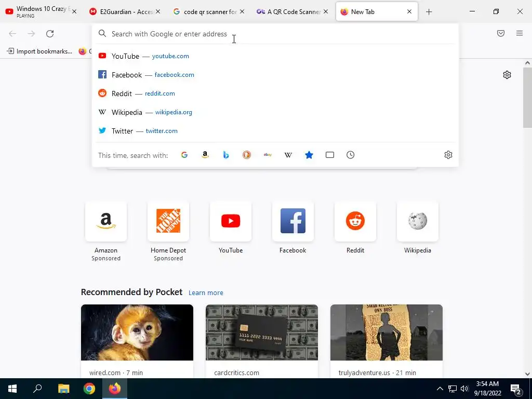Click Import bookmarks button
The height and width of the screenshot is (399, 532).
(x=39, y=51)
